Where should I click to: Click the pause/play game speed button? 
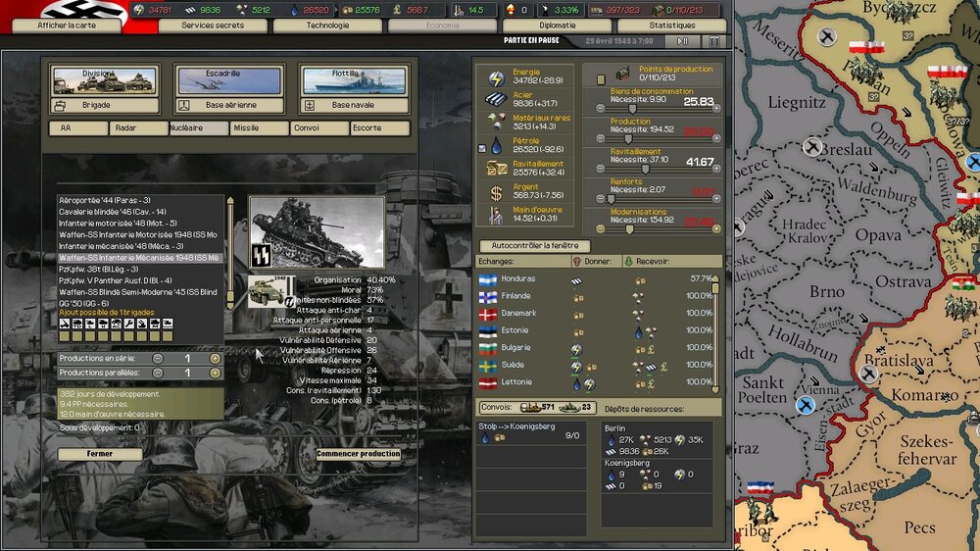pyautogui.click(x=682, y=41)
